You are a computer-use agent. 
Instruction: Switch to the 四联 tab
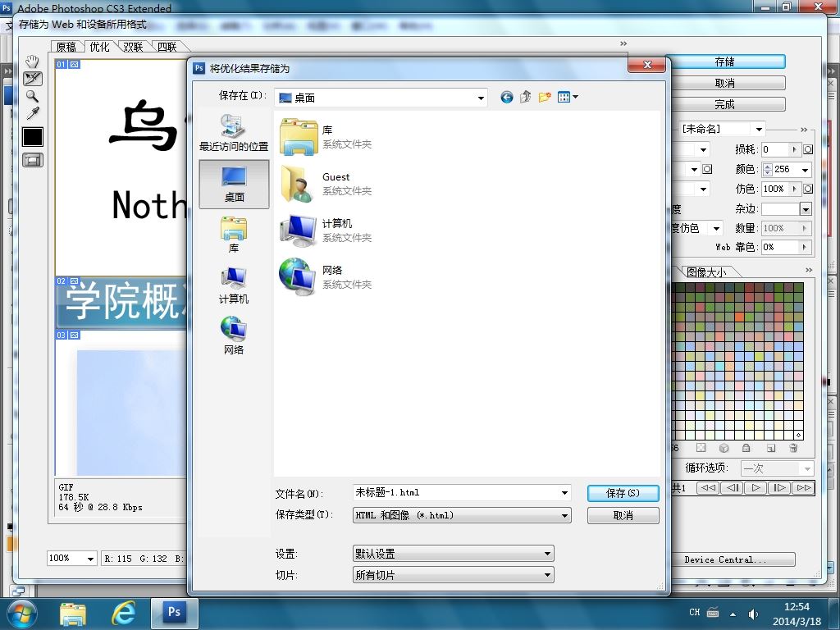[x=167, y=47]
